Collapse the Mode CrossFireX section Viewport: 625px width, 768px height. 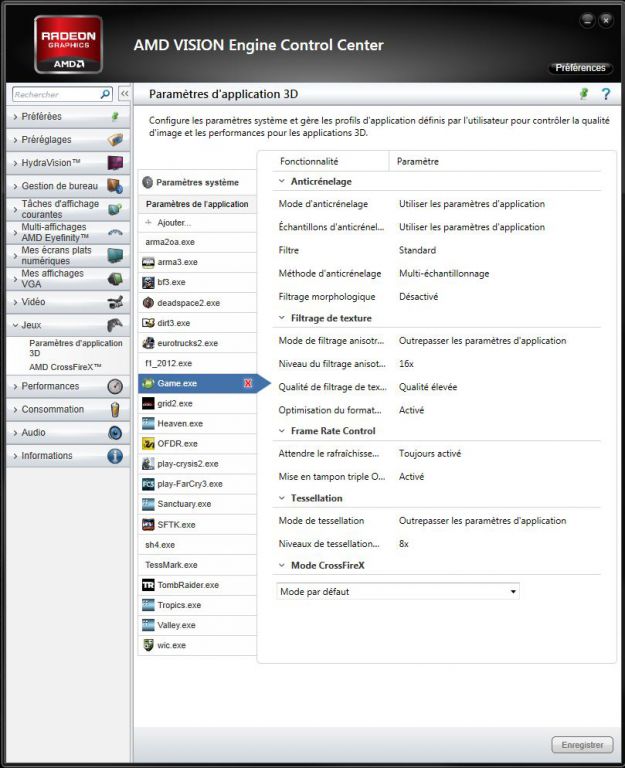click(x=282, y=565)
